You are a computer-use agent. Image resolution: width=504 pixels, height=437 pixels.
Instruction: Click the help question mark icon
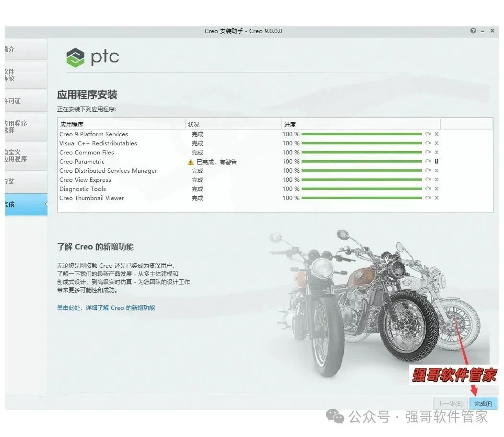pyautogui.click(x=473, y=31)
